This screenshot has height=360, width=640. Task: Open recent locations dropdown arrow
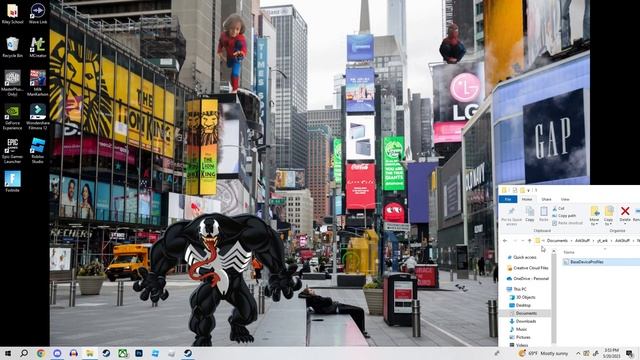(522, 241)
